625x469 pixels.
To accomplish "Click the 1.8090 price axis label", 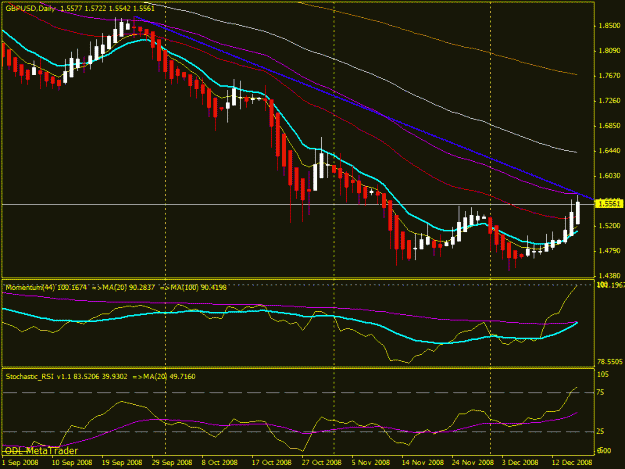I will click(x=609, y=51).
